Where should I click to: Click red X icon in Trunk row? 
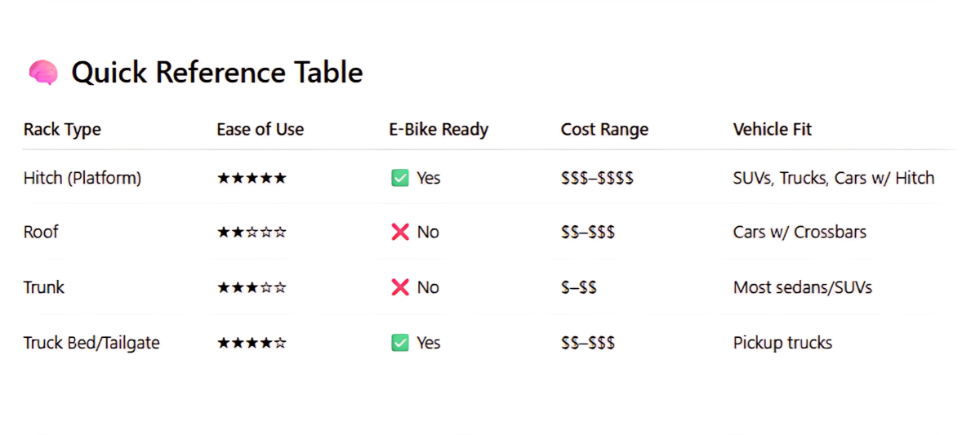pos(399,287)
